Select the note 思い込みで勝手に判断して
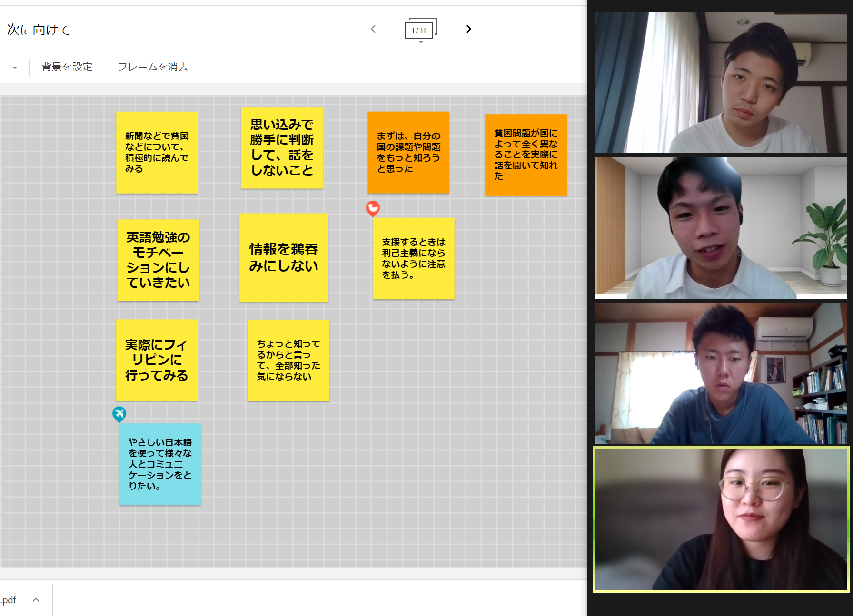The image size is (853, 616). click(282, 148)
